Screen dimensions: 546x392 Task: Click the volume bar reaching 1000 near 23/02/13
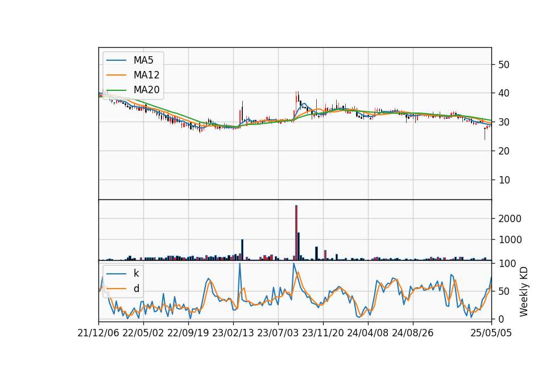pos(242,250)
